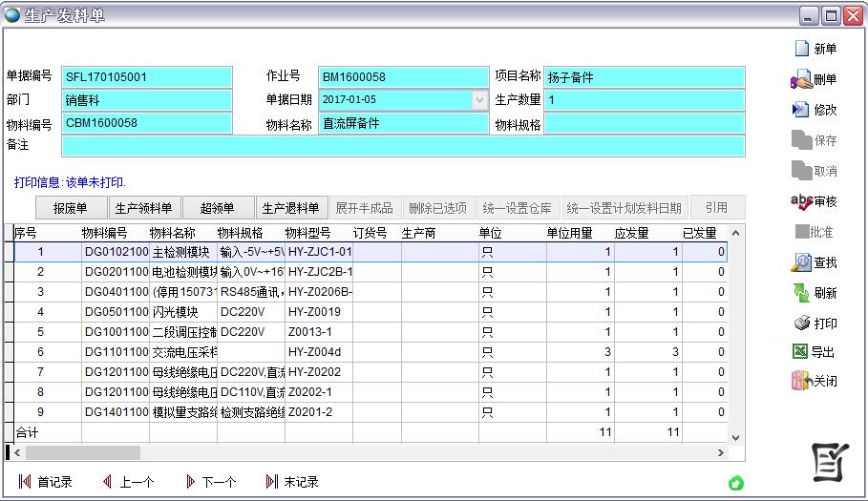The height and width of the screenshot is (501, 868).
Task: Jump to 末记录 (last record)
Action: [x=292, y=482]
